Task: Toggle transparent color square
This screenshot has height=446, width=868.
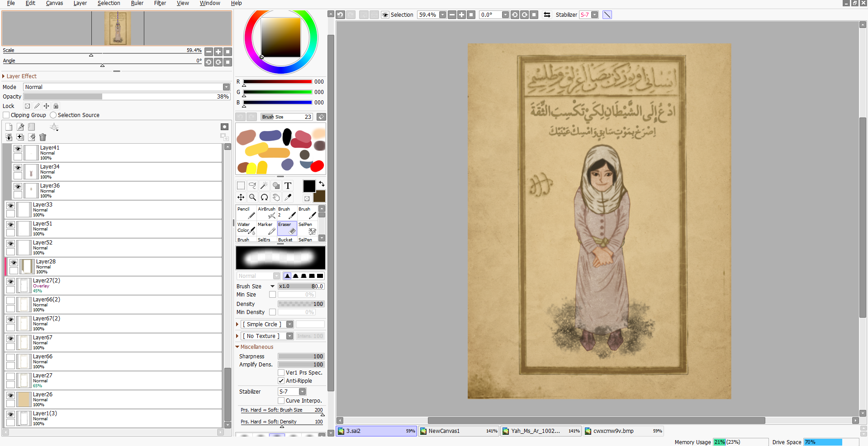Action: tap(307, 198)
